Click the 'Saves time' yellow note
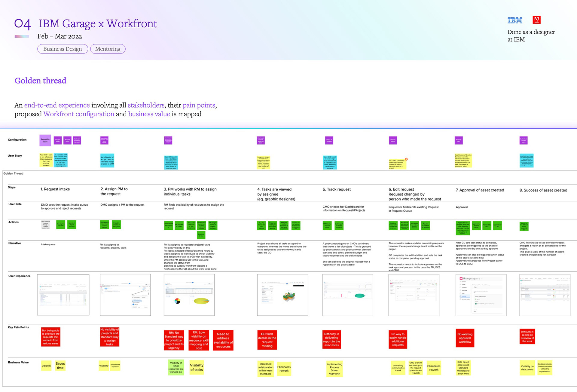 pos(60,366)
